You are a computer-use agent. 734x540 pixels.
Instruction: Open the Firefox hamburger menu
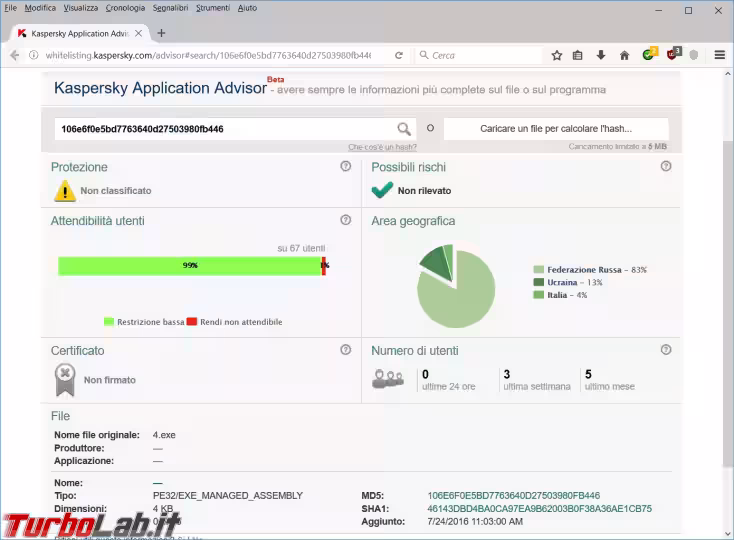[719, 55]
